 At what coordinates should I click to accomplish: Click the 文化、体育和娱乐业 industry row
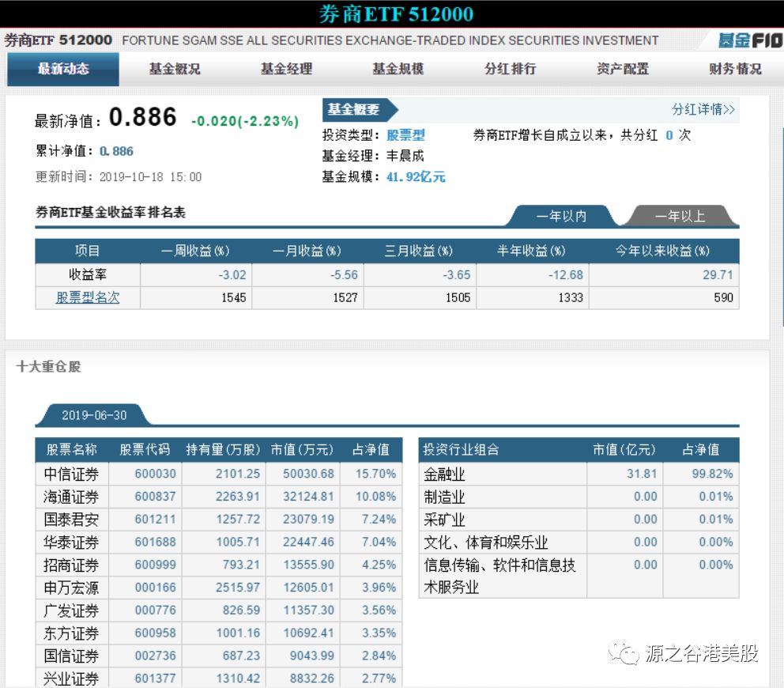coord(579,542)
